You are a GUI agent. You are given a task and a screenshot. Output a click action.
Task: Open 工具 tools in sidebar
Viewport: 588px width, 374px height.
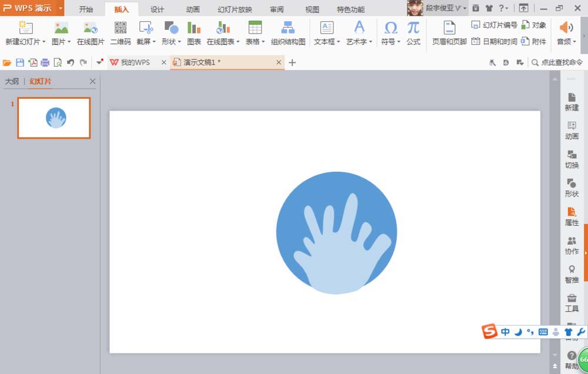pyautogui.click(x=572, y=303)
